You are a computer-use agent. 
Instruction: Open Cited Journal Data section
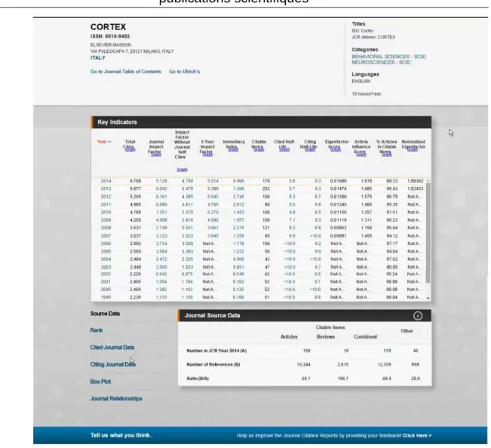tap(112, 347)
